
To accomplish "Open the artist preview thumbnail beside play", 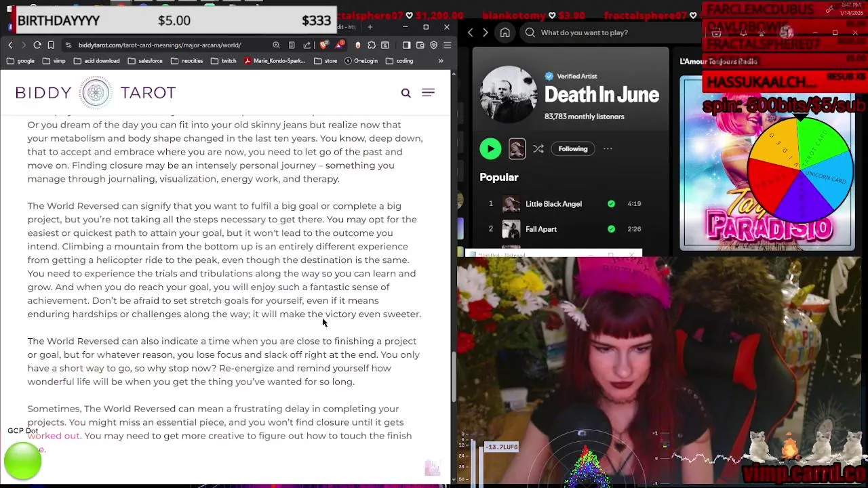I will [x=517, y=149].
